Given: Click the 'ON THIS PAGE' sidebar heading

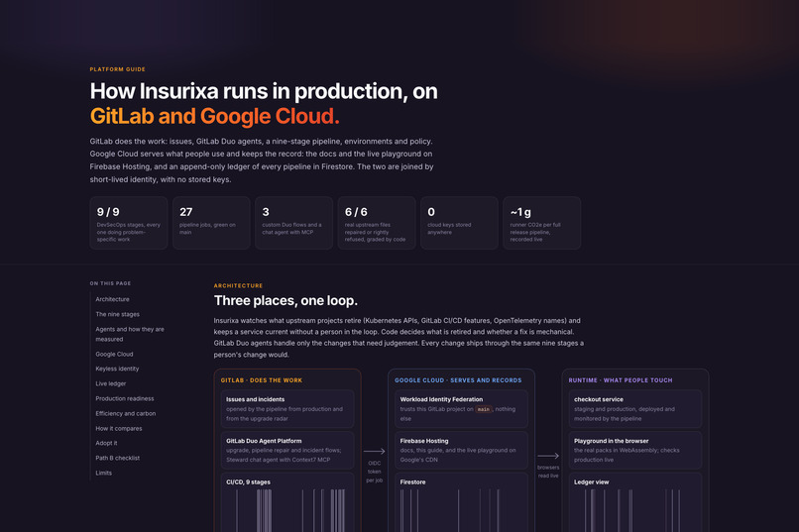Looking at the screenshot, I should 111,283.
